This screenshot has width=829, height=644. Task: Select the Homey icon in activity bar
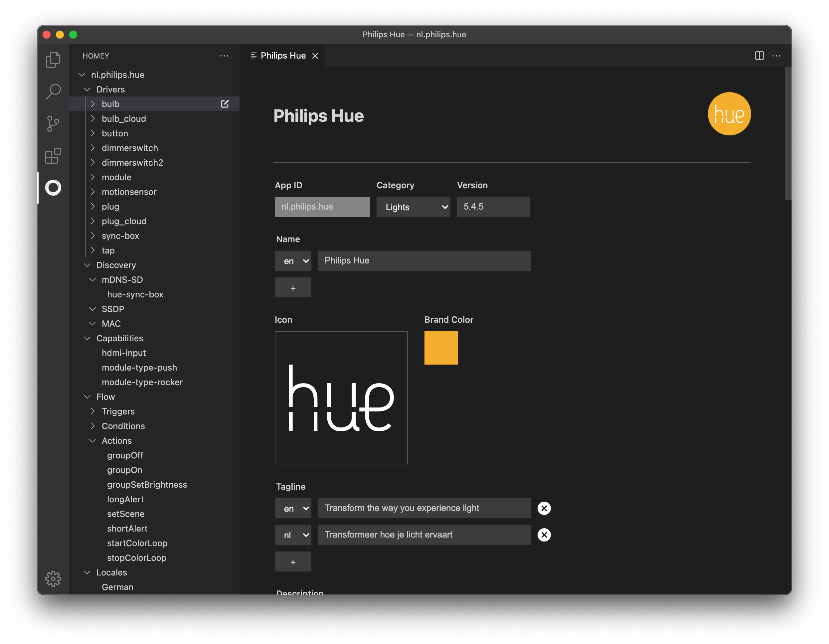(x=53, y=188)
